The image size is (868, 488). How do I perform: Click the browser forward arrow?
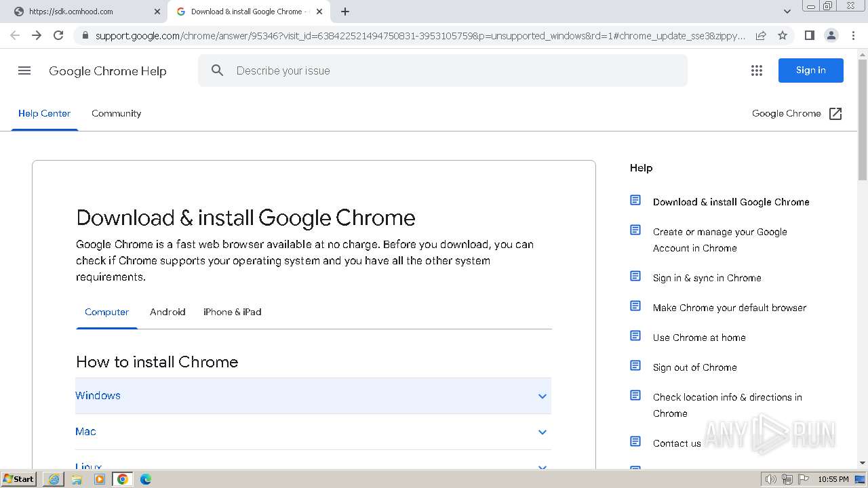click(37, 35)
